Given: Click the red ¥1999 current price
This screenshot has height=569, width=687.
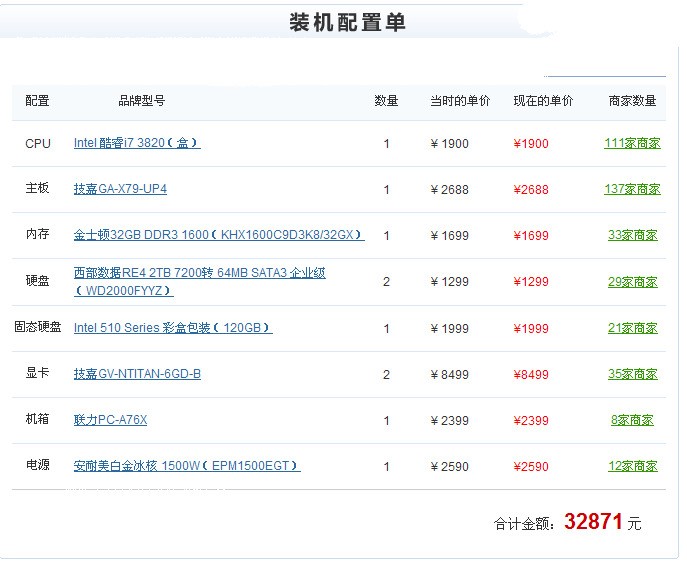Looking at the screenshot, I should (x=531, y=329).
